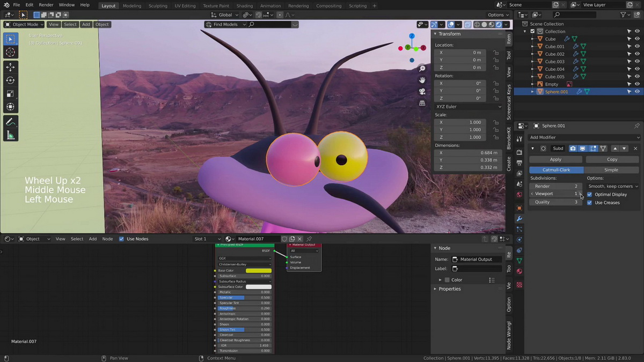Hide Cube.003 with its eye icon
The width and height of the screenshot is (644, 362).
637,62
